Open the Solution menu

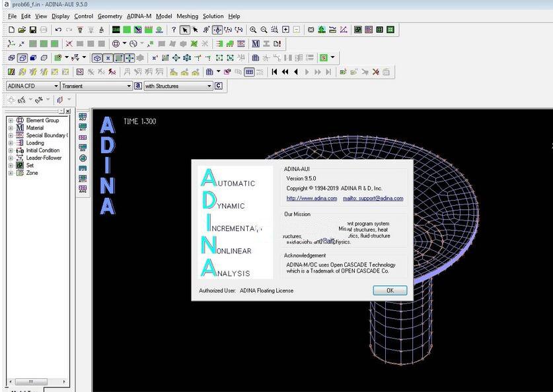(213, 16)
